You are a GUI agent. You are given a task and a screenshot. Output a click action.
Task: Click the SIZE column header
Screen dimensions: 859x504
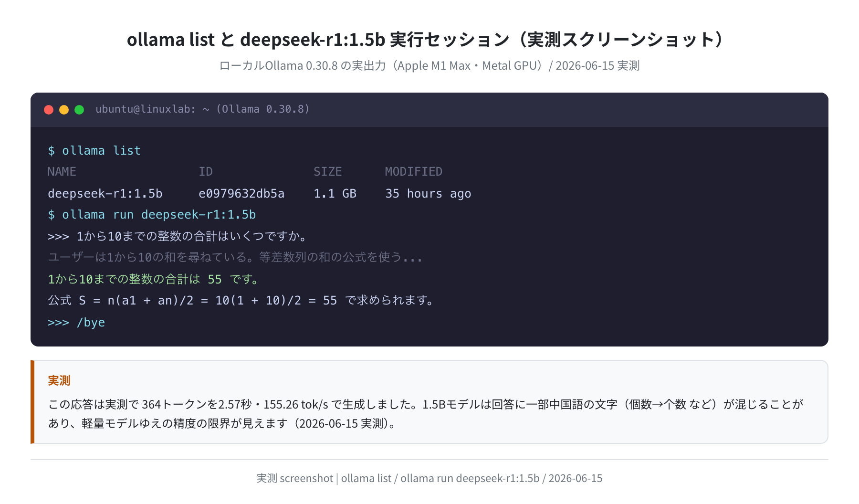pos(327,172)
